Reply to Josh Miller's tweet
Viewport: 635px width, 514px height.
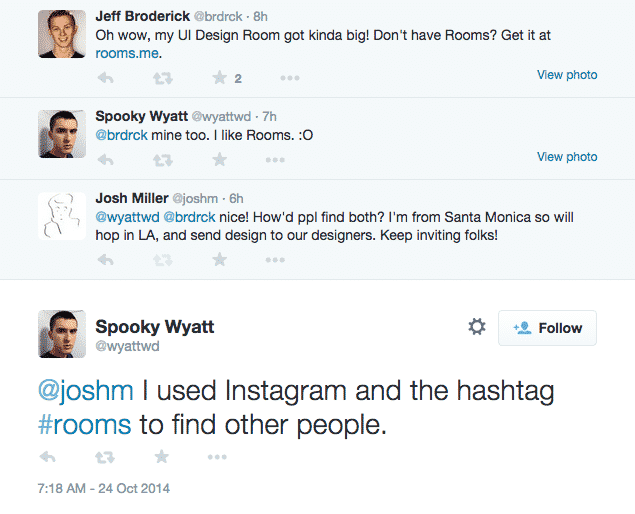[x=105, y=259]
